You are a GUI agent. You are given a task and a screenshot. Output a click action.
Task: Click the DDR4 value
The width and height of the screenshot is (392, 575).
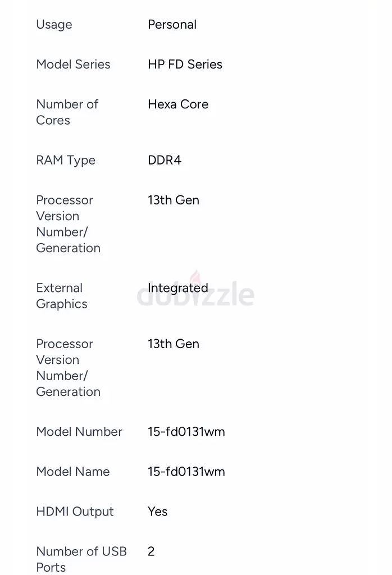pyautogui.click(x=165, y=160)
